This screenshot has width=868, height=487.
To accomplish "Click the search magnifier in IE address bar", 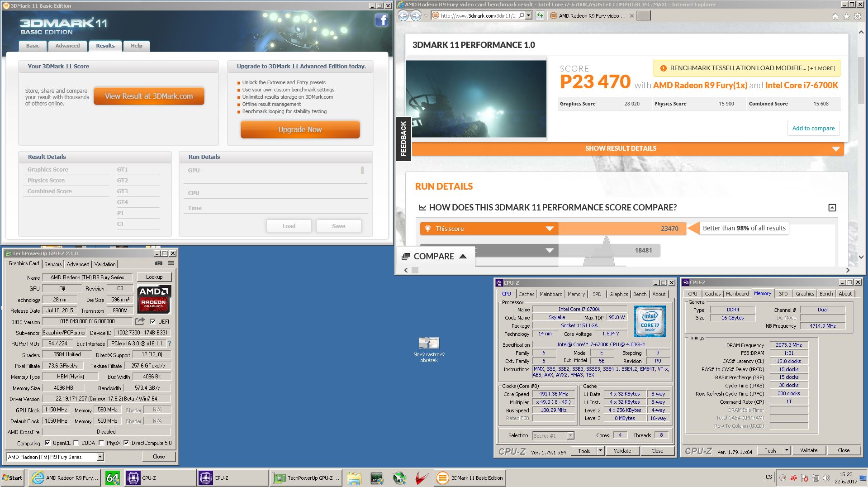I will click(x=522, y=15).
